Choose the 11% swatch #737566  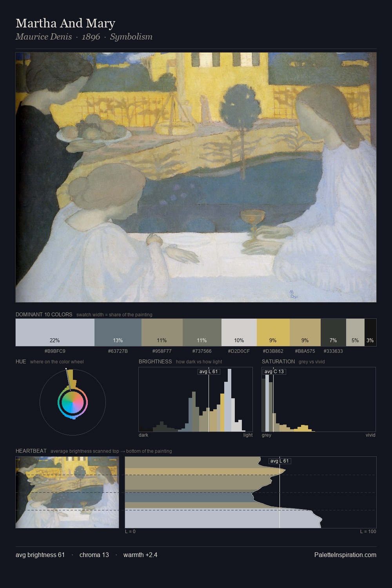[x=202, y=332]
